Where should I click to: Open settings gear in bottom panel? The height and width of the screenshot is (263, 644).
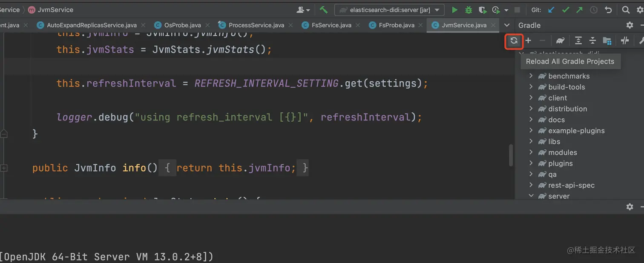630,207
